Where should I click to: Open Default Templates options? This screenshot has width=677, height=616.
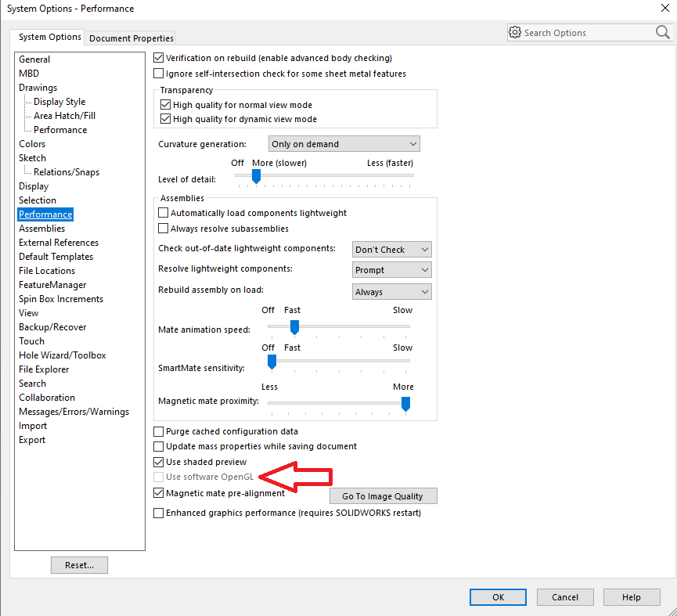[56, 257]
